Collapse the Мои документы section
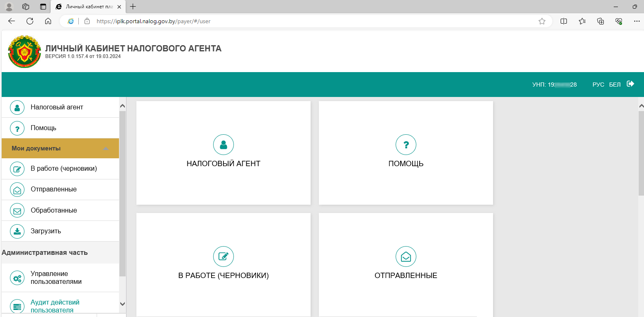This screenshot has width=644, height=317. click(x=106, y=148)
